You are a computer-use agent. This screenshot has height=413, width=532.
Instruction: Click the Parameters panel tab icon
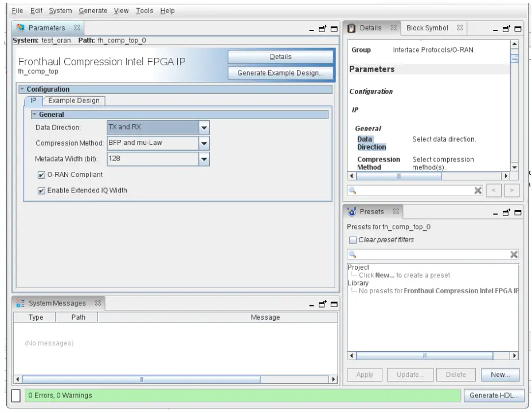point(20,27)
